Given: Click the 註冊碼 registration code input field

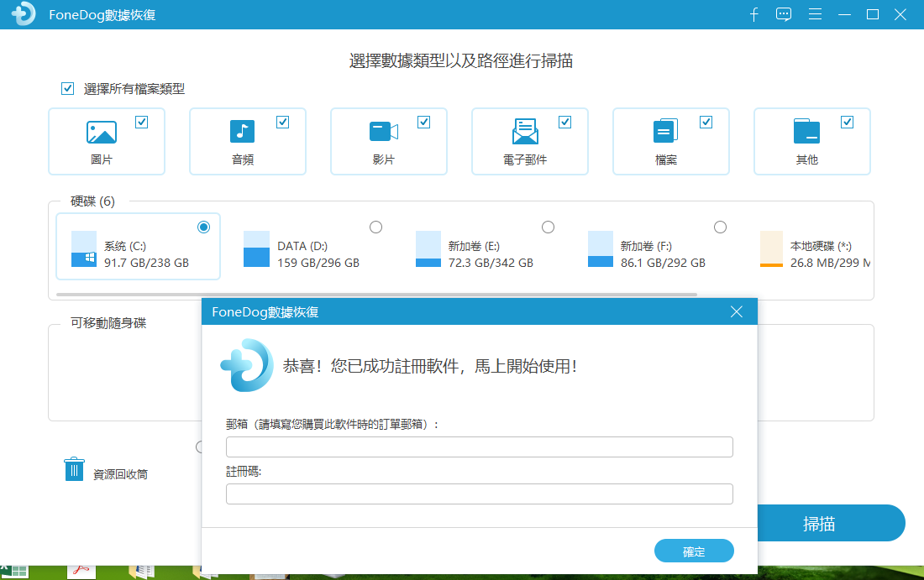Looking at the screenshot, I should (x=479, y=494).
